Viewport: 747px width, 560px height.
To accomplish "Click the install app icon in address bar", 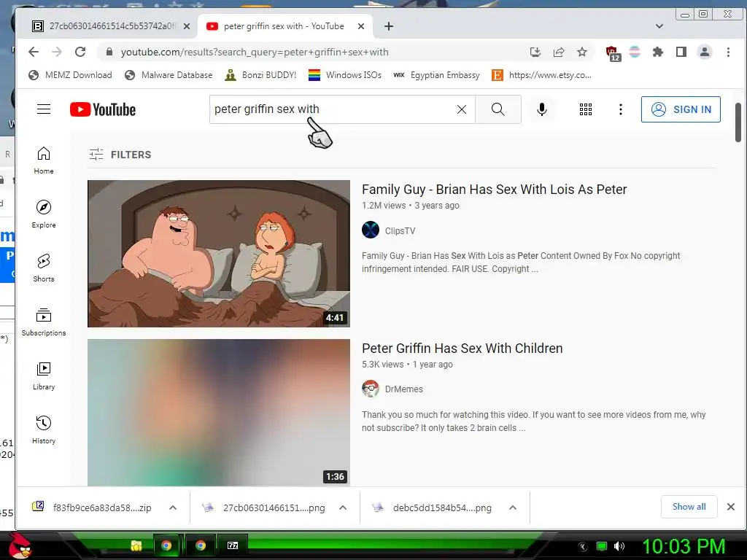I will tap(535, 52).
